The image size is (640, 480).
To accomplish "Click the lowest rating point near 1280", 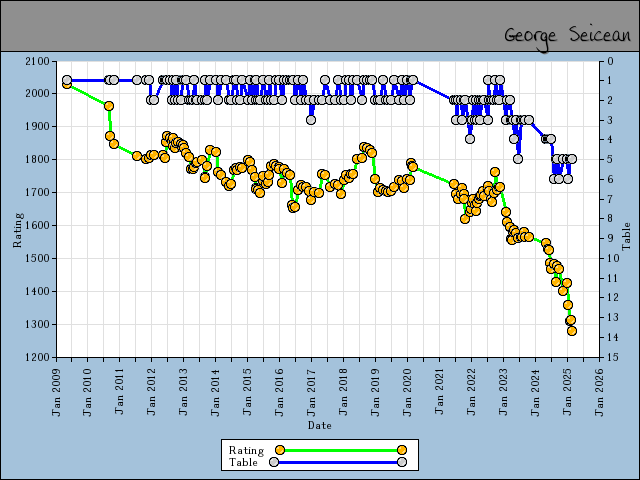I will tap(572, 331).
